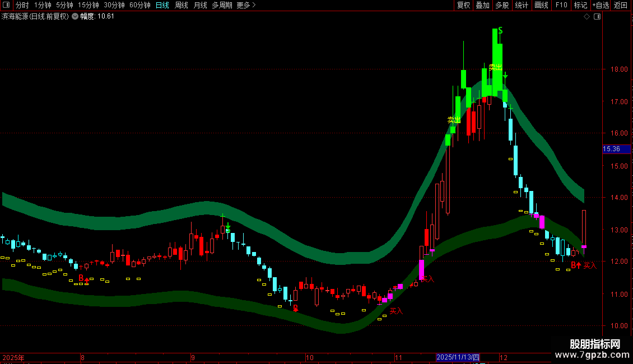Click the 叠加 overlay button
The image size is (633, 364).
(482, 5)
